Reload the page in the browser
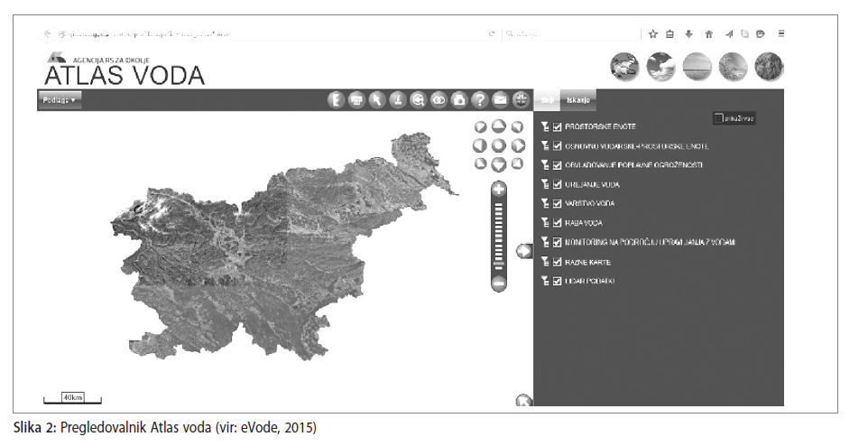The height and width of the screenshot is (446, 868). (x=491, y=33)
